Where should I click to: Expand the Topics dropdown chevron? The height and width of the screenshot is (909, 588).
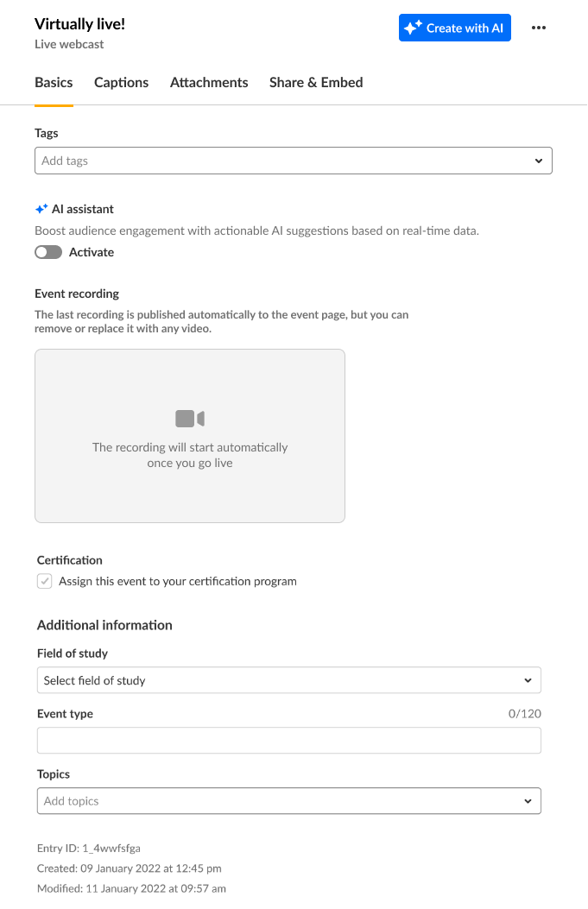tap(528, 801)
